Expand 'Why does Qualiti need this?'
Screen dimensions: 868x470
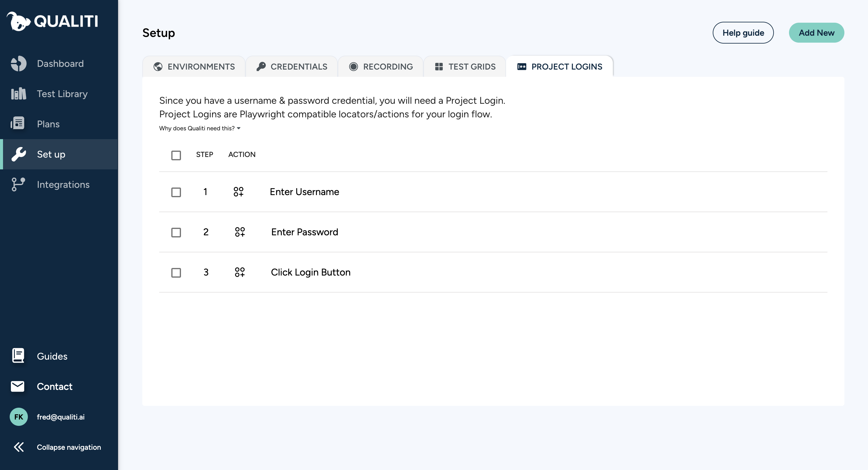click(200, 128)
